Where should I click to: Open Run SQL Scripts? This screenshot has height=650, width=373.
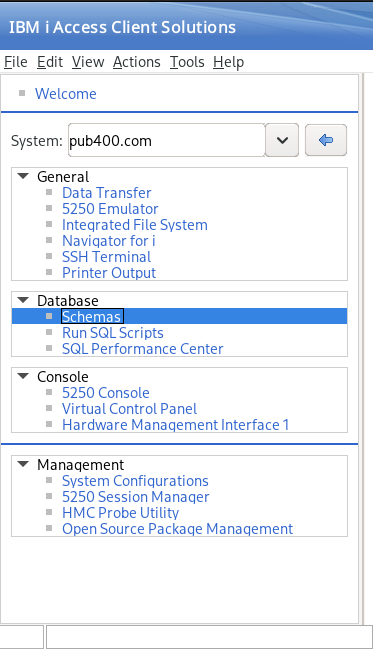tap(113, 333)
